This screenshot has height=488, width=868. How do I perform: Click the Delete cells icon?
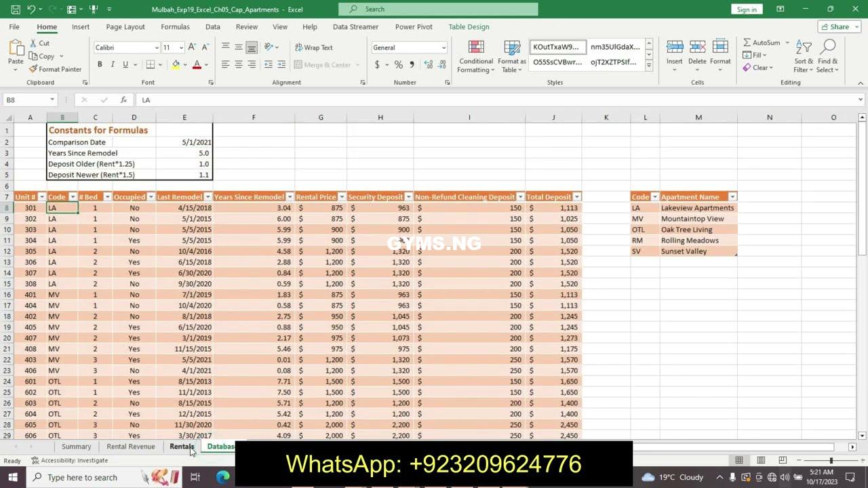point(697,47)
